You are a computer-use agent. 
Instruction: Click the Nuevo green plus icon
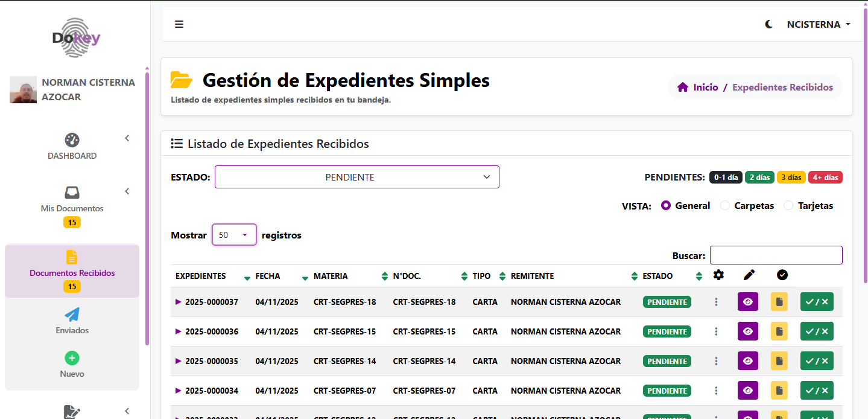pos(72,358)
